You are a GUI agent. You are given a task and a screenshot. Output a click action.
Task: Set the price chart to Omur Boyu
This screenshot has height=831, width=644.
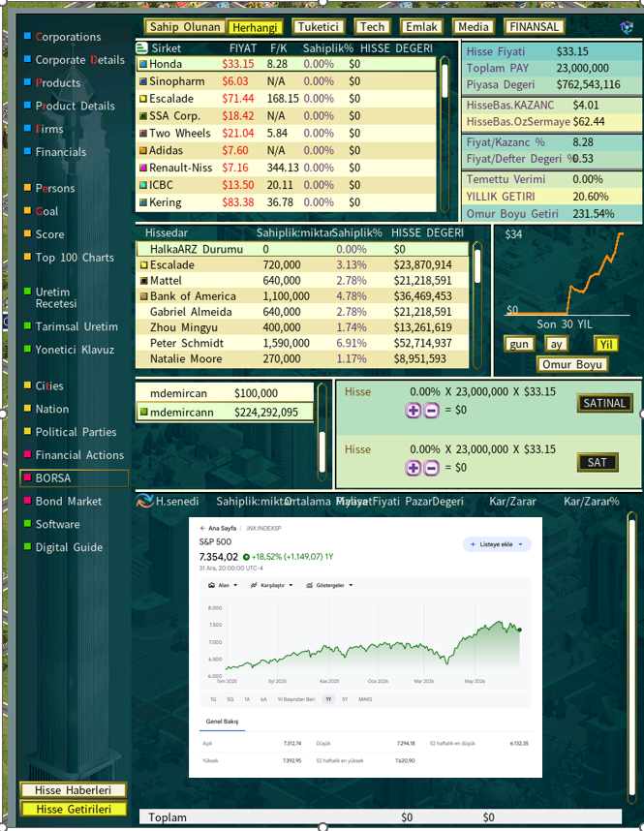pyautogui.click(x=572, y=364)
